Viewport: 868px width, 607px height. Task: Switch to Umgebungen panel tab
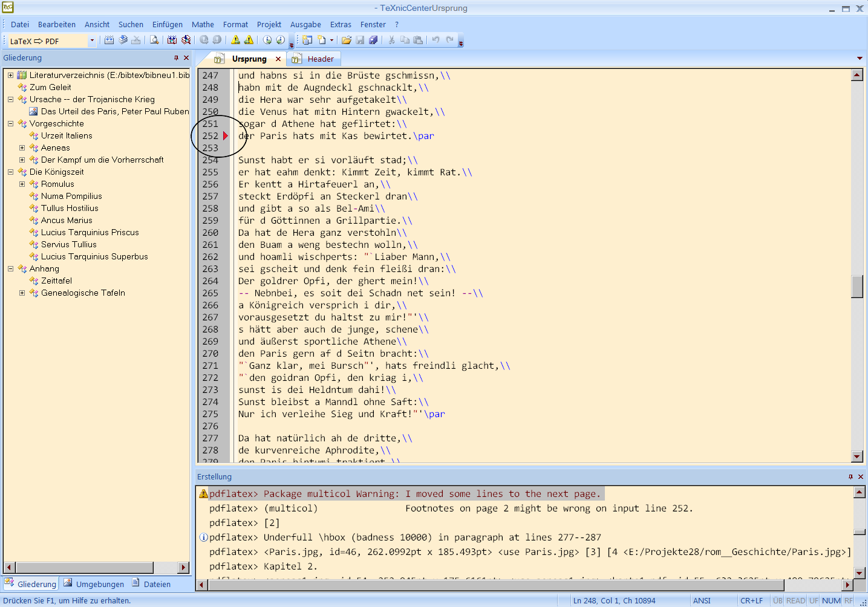94,584
